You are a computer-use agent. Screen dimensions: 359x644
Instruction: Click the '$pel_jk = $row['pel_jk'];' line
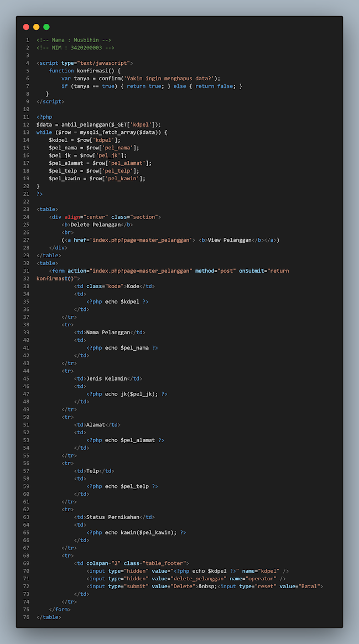(88, 155)
